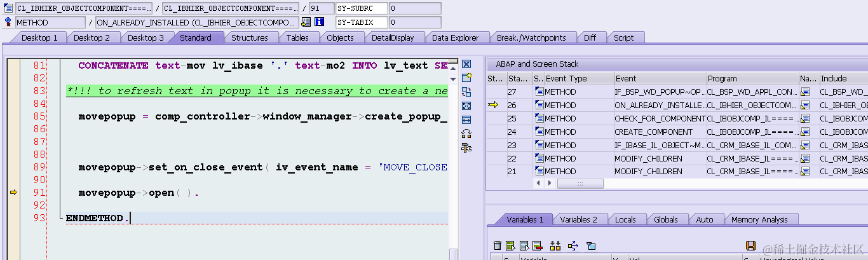Image resolution: width=868 pixels, height=260 pixels.
Task: Click the Swap Tool icon beside editor
Action: pyautogui.click(x=466, y=92)
